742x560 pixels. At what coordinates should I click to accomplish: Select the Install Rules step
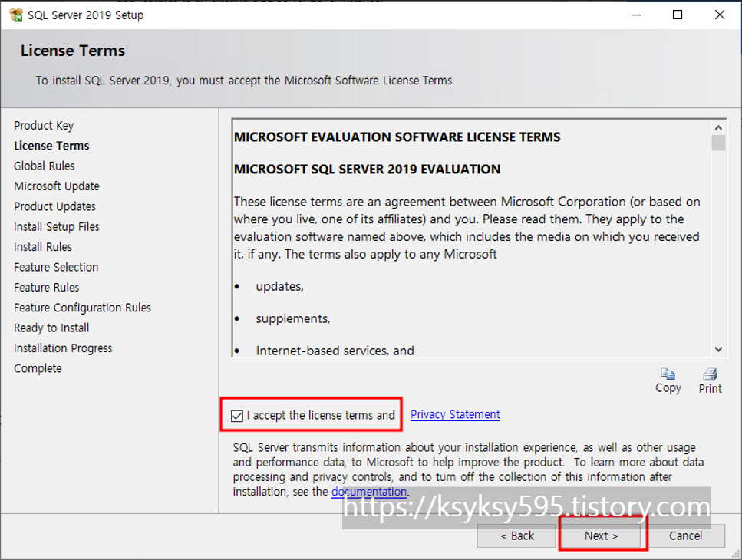pyautogui.click(x=43, y=247)
